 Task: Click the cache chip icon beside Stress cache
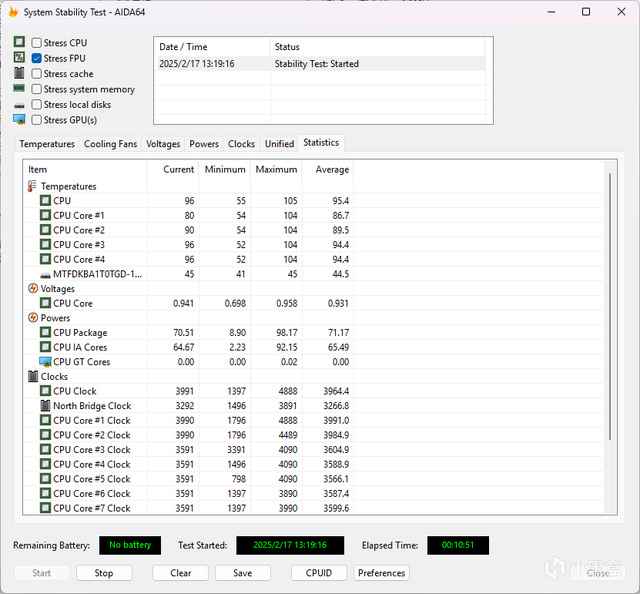pyautogui.click(x=19, y=73)
